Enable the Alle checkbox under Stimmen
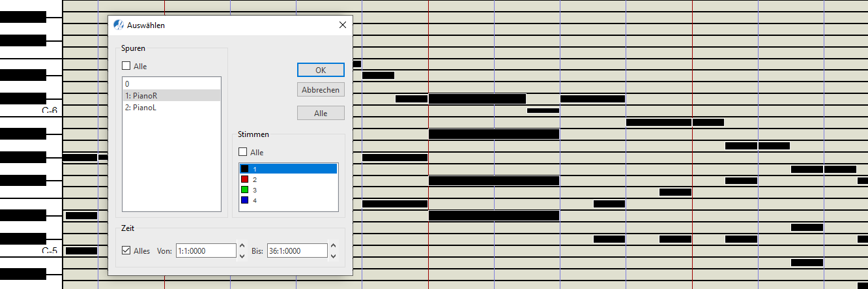The width and height of the screenshot is (868, 289). [243, 152]
